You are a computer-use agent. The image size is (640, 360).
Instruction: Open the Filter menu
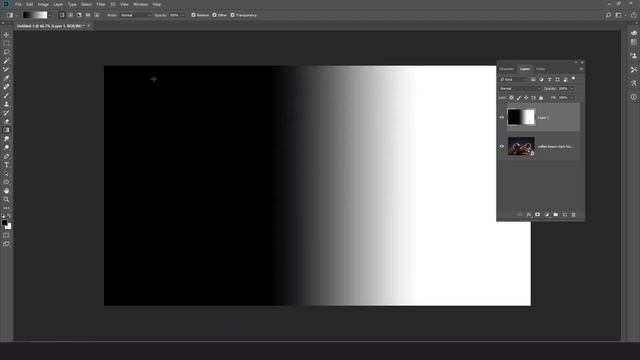coord(101,4)
